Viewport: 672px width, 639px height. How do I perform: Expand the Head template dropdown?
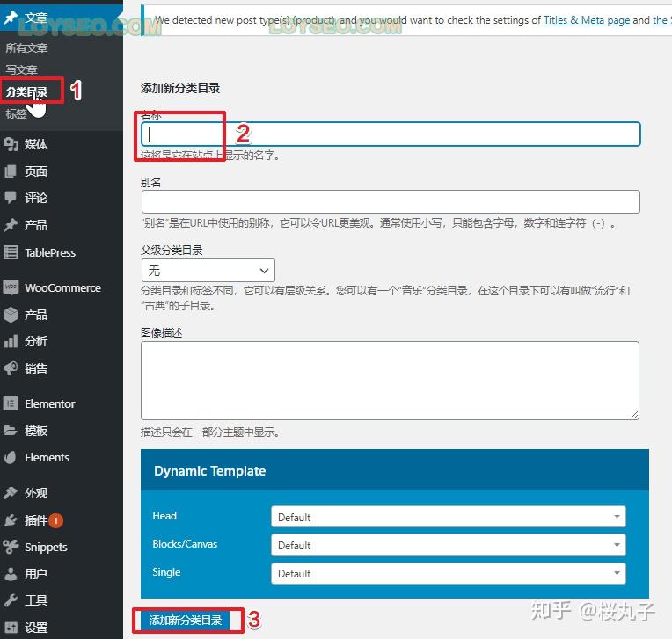[449, 517]
